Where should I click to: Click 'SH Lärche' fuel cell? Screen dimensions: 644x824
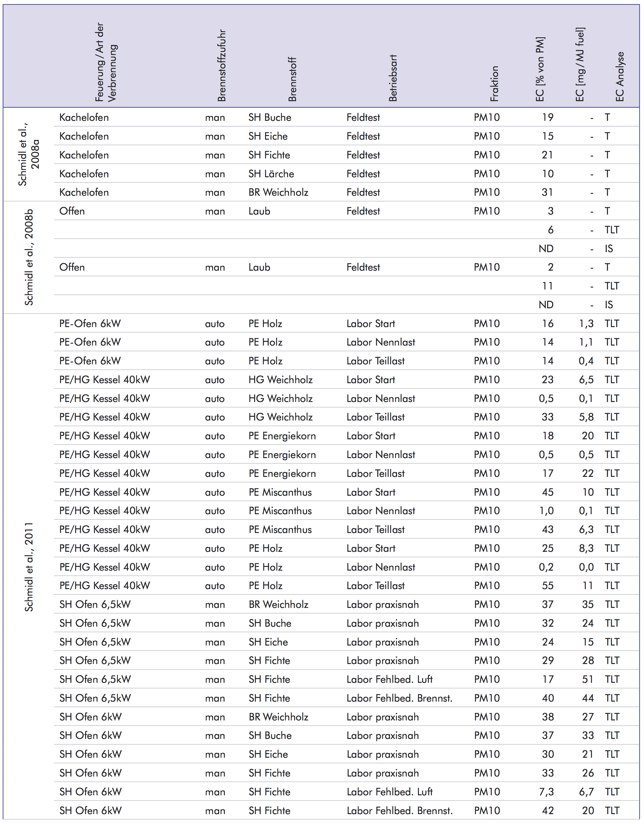pos(271,174)
